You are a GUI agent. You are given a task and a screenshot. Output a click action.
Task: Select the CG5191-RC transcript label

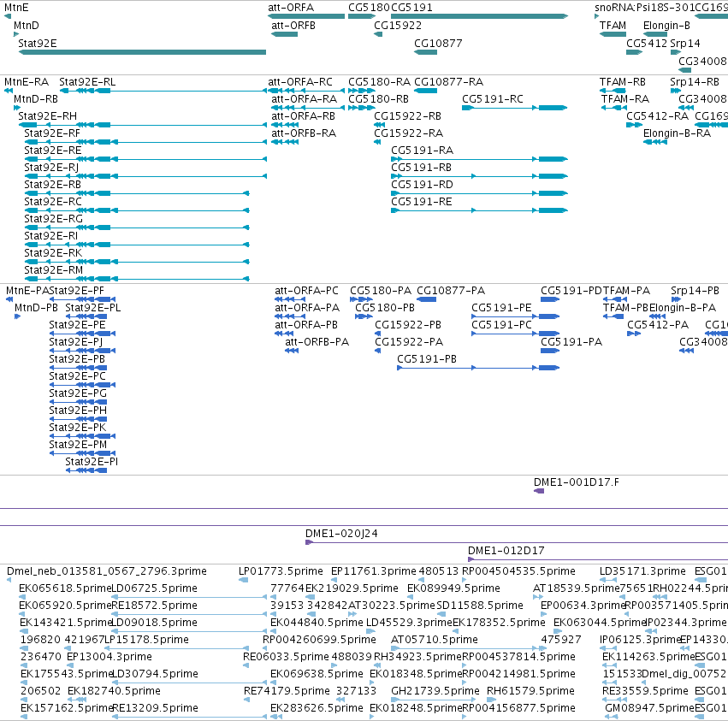click(493, 99)
